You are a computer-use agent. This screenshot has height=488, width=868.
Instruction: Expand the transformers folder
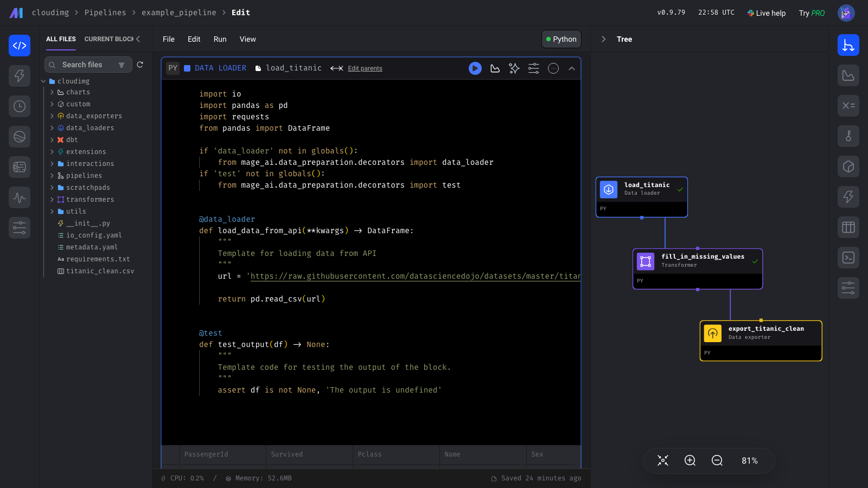click(52, 200)
